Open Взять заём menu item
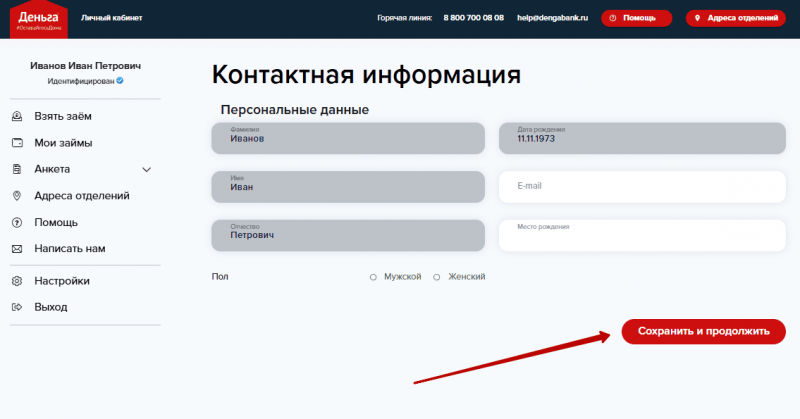 tap(63, 116)
